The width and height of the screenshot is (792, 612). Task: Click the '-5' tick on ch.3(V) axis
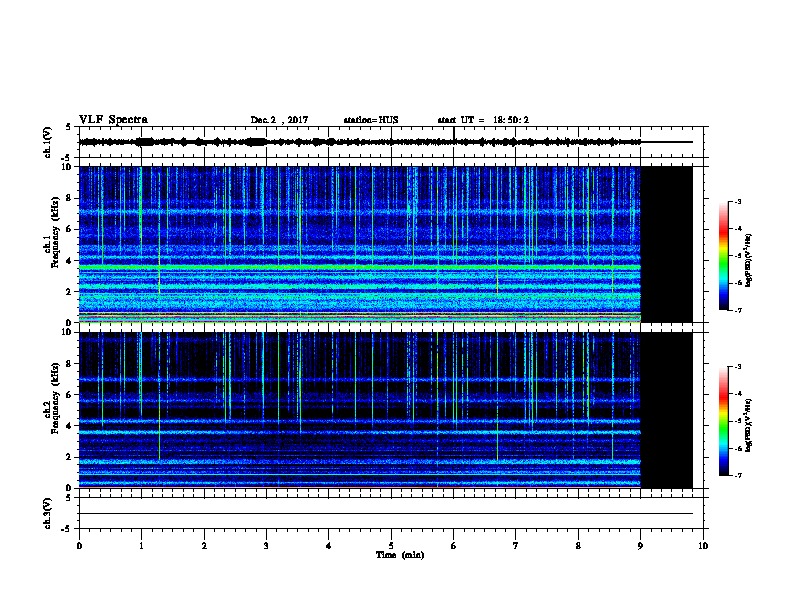[x=67, y=529]
